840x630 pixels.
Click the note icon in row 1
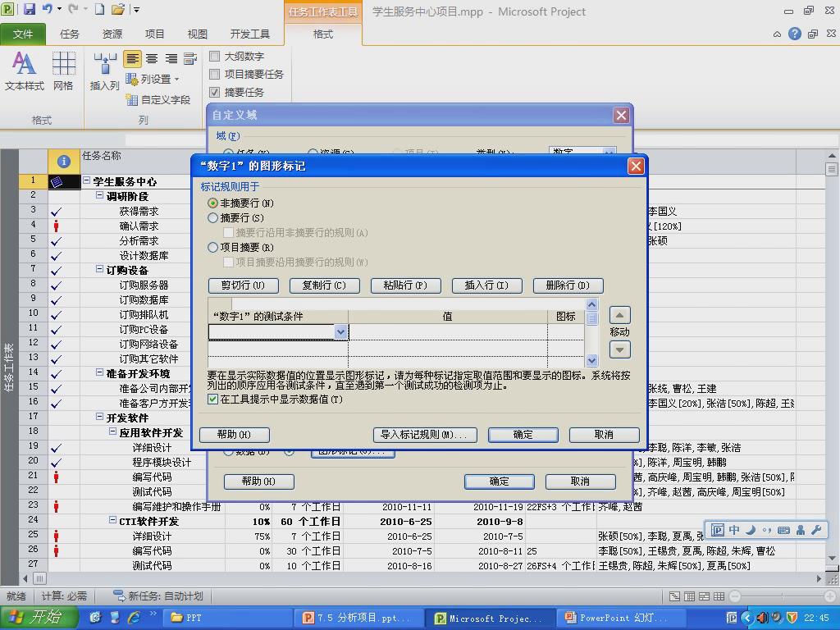click(x=57, y=182)
